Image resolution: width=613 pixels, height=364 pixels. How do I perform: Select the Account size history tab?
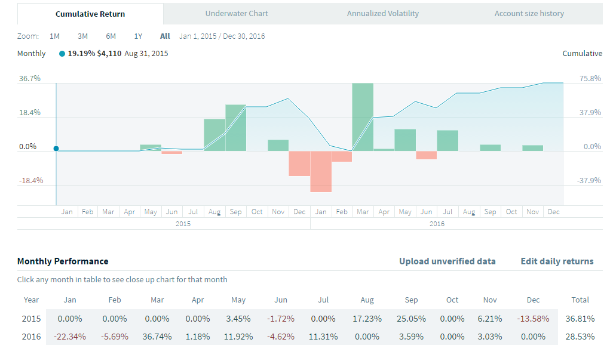point(529,13)
